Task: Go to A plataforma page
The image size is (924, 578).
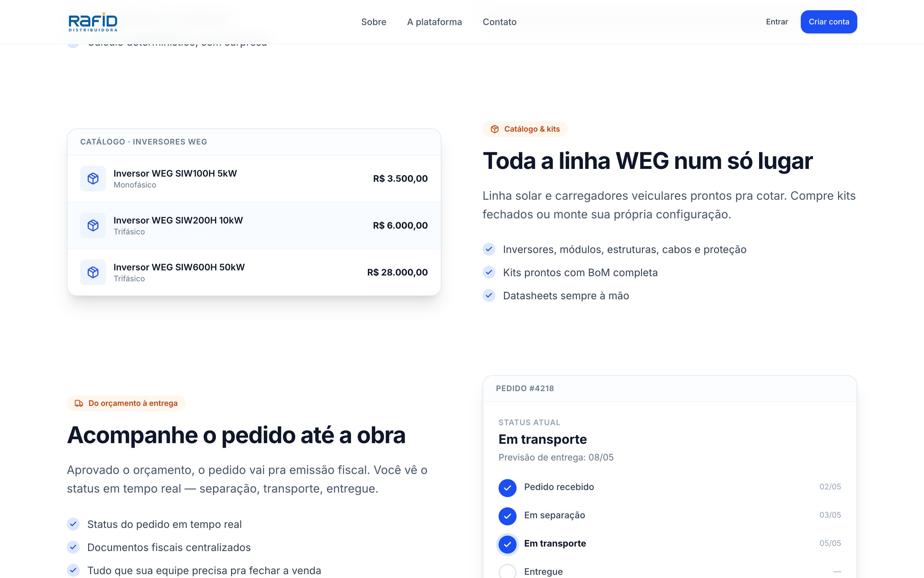Action: (x=434, y=22)
